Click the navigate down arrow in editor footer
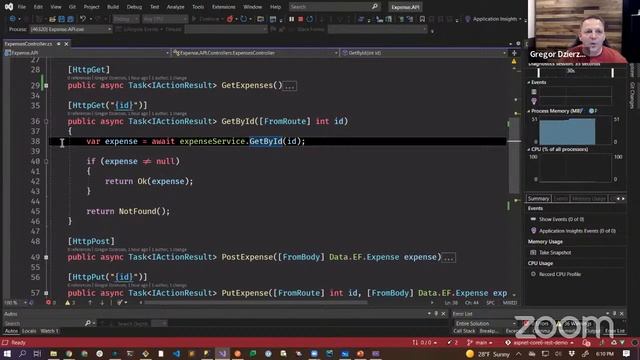 coord(102,303)
